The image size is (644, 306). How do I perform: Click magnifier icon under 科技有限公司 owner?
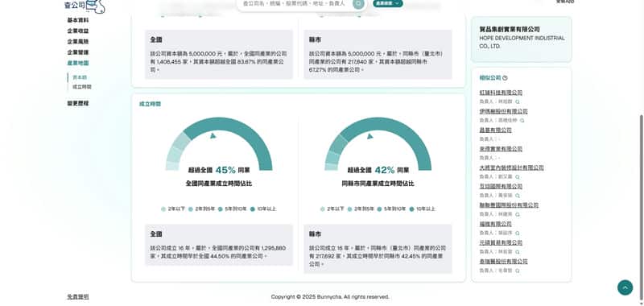pos(518,101)
